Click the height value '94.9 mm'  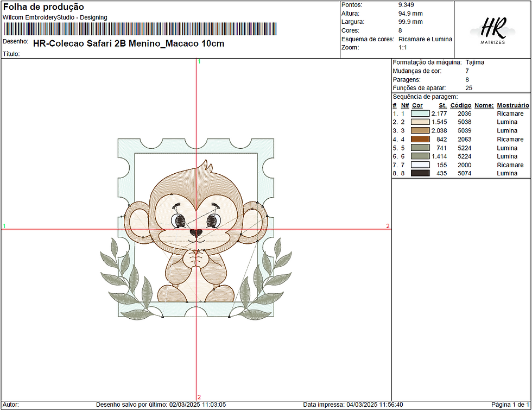click(x=410, y=14)
